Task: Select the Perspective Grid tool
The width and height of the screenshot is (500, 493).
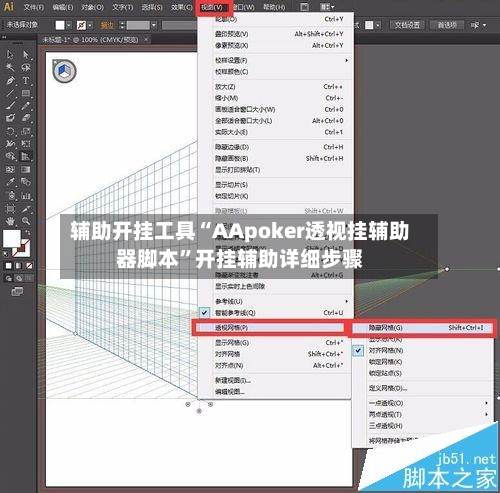Action: pos(26,156)
